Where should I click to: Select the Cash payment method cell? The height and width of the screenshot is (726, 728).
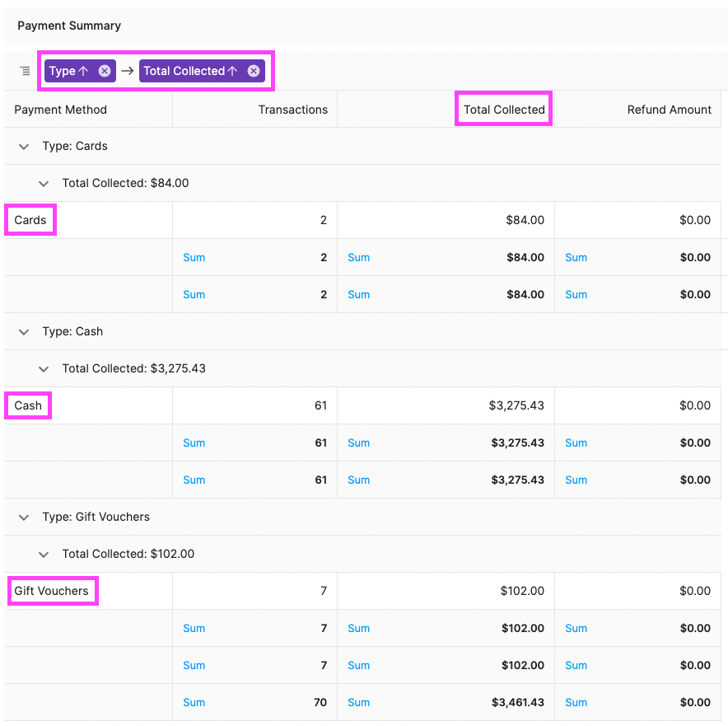tap(28, 405)
